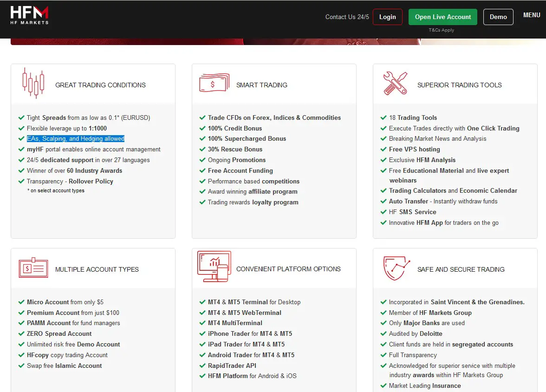Click the checkmark beside 100% Credit Bonus
The image size is (546, 392).
coord(202,128)
